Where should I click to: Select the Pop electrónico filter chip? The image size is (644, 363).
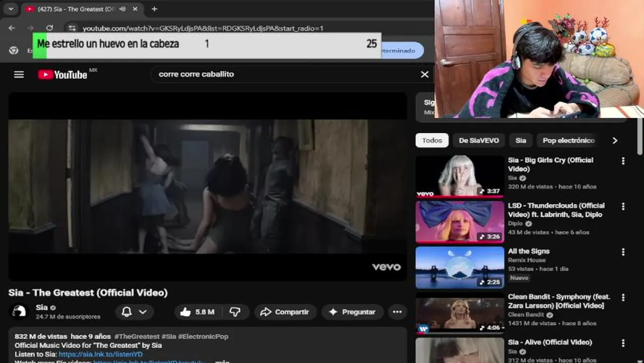pyautogui.click(x=568, y=141)
